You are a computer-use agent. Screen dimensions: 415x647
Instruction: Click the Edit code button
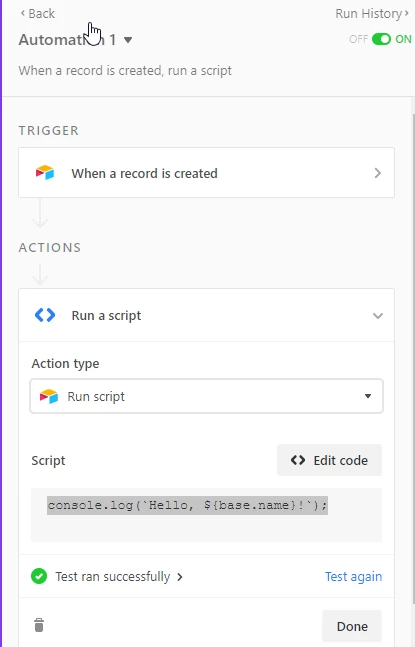click(329, 460)
